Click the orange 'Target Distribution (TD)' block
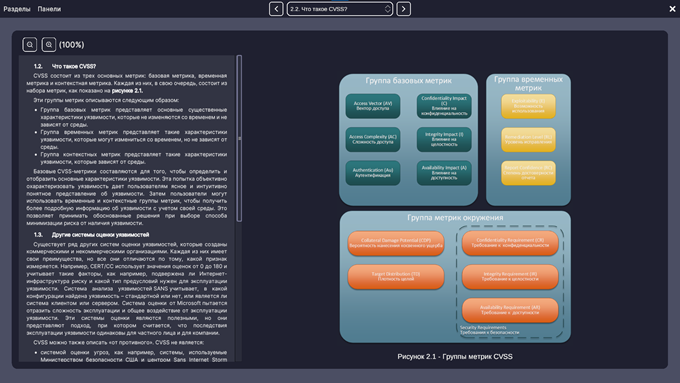 396,277
